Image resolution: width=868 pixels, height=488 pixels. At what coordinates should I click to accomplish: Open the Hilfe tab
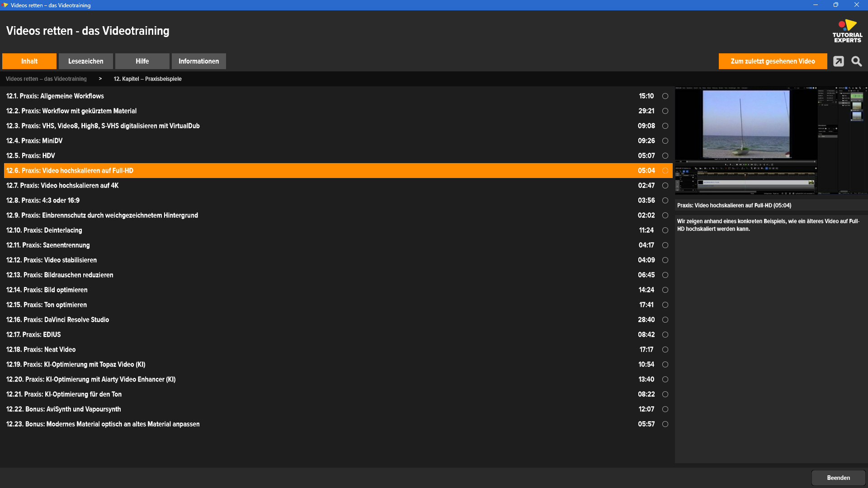click(x=142, y=61)
